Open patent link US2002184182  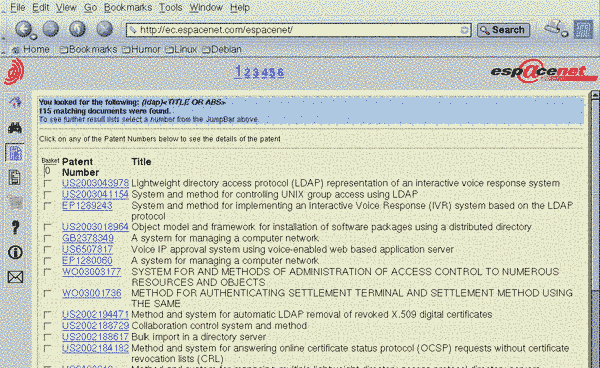click(x=95, y=348)
